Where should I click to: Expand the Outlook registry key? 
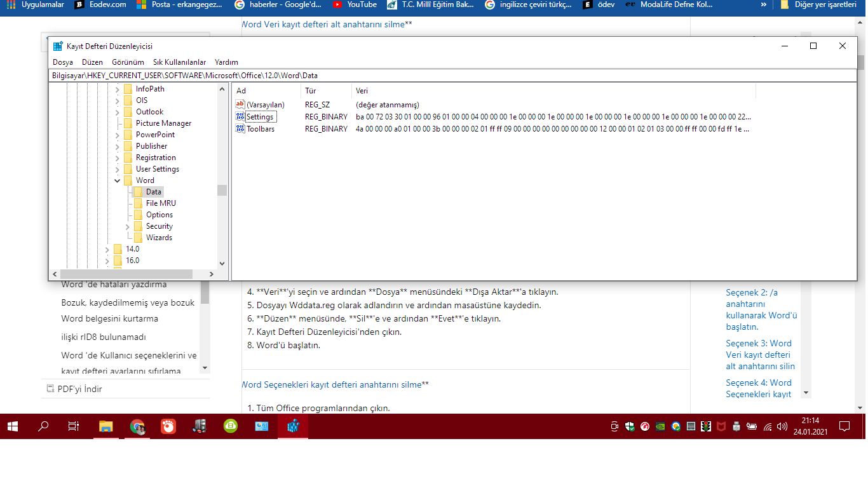pyautogui.click(x=118, y=112)
